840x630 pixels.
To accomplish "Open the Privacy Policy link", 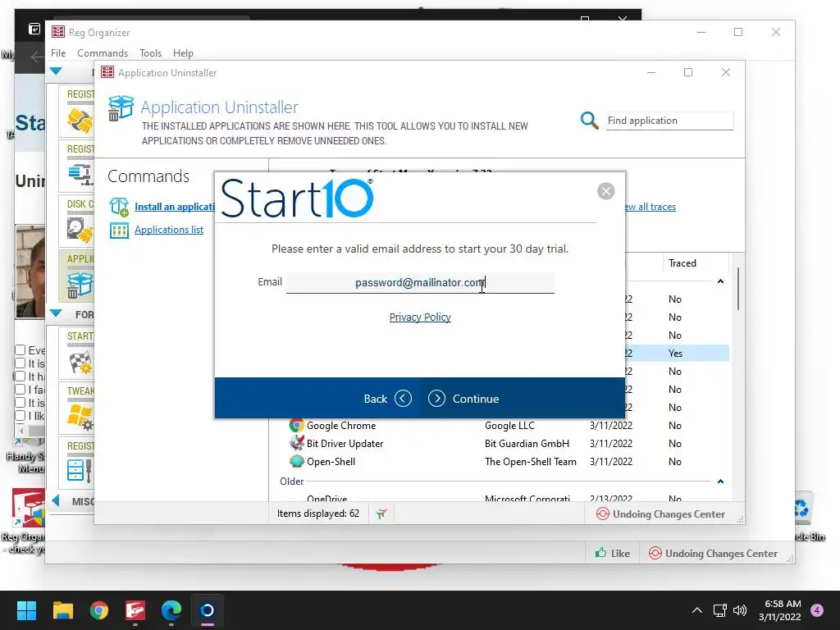I will (420, 317).
